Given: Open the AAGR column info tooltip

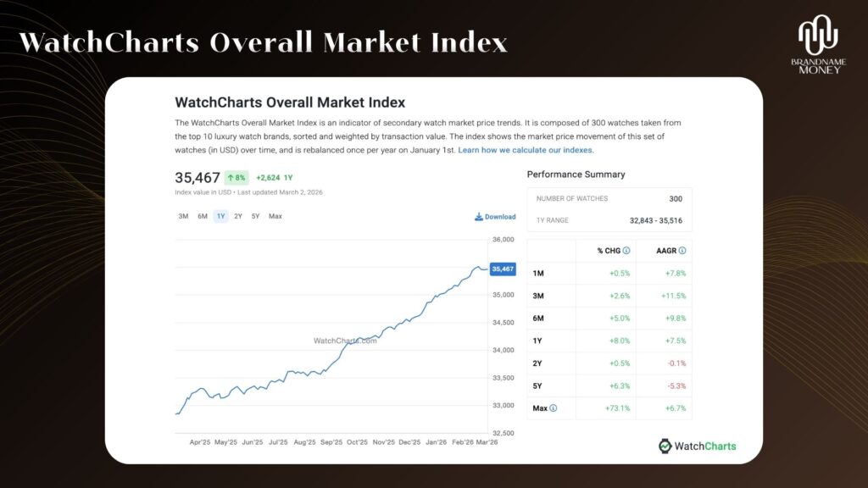Looking at the screenshot, I should click(682, 251).
